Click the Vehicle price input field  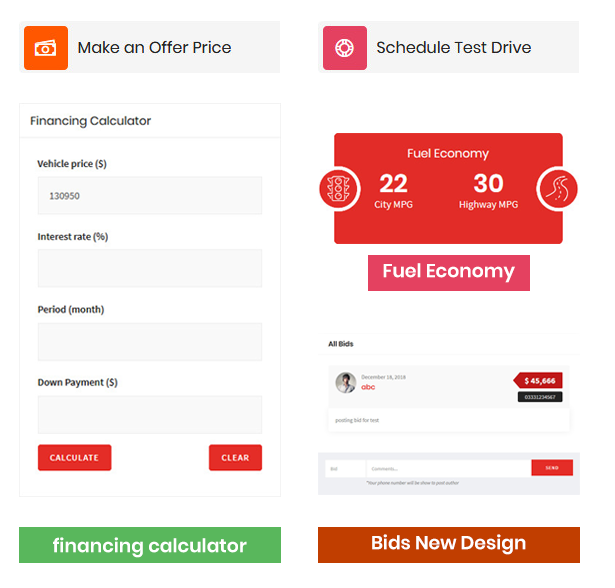(150, 196)
